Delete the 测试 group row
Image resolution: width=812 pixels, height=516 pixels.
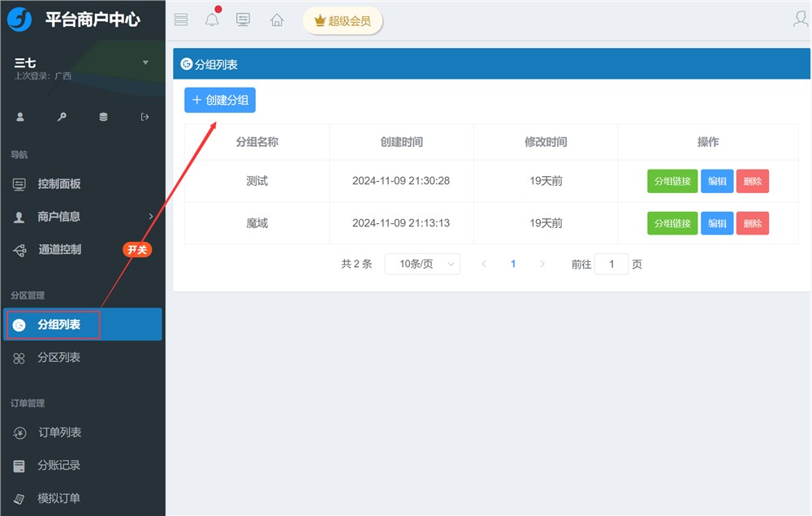point(752,182)
